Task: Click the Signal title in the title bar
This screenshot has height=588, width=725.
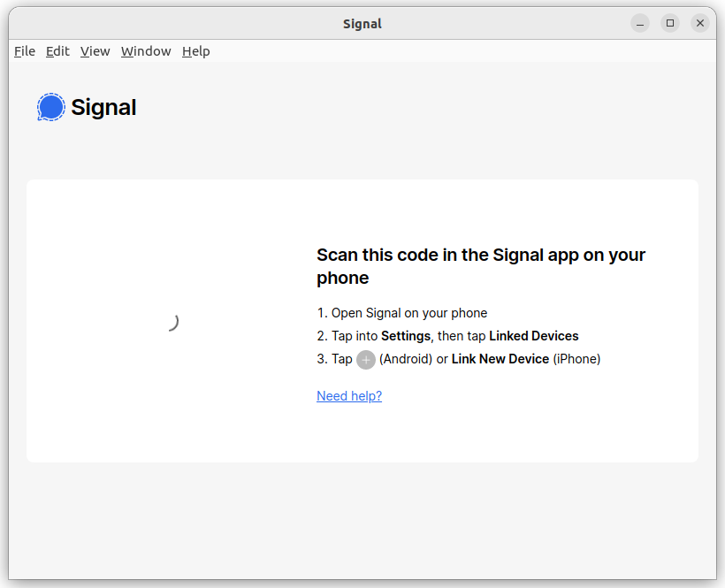Action: pyautogui.click(x=362, y=22)
